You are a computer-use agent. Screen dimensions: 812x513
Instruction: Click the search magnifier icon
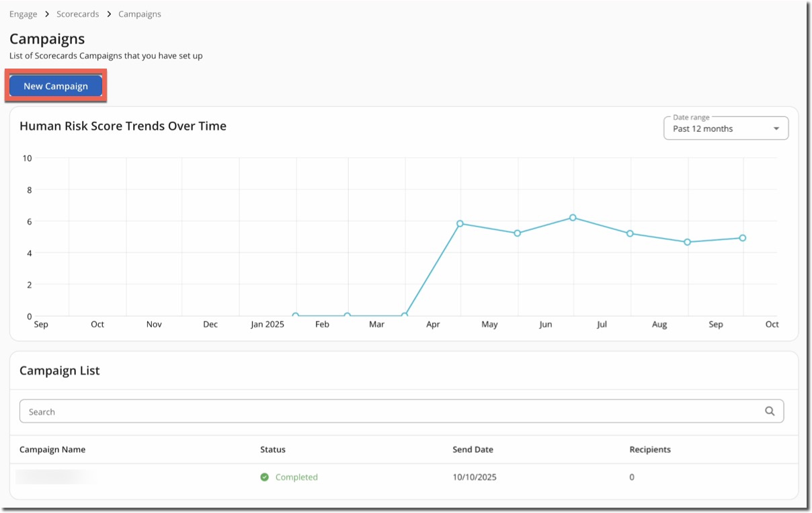coord(770,411)
